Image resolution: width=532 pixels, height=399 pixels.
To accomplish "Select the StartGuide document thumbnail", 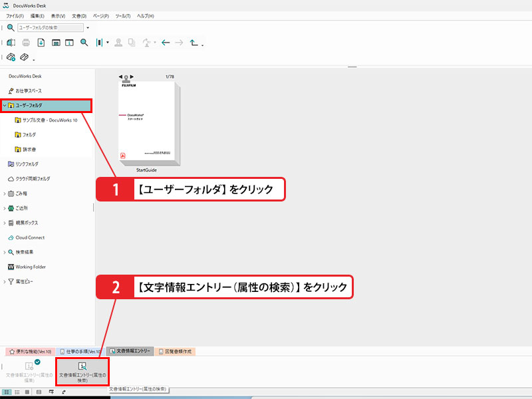I will (148, 123).
